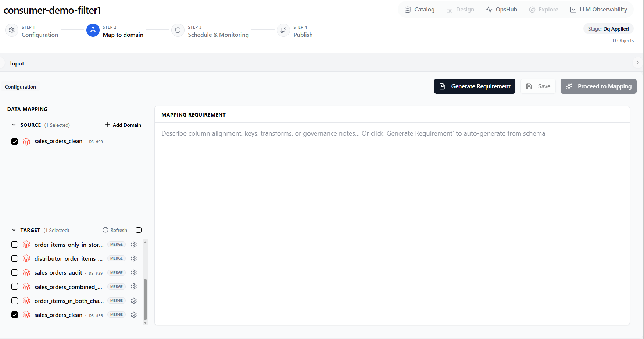Uncheck target sales_orders_clean checkbox
644x339 pixels.
(x=15, y=315)
